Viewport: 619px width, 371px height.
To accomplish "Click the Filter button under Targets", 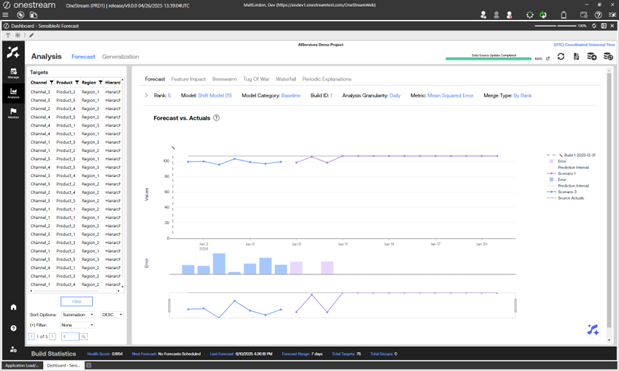I will point(77,302).
